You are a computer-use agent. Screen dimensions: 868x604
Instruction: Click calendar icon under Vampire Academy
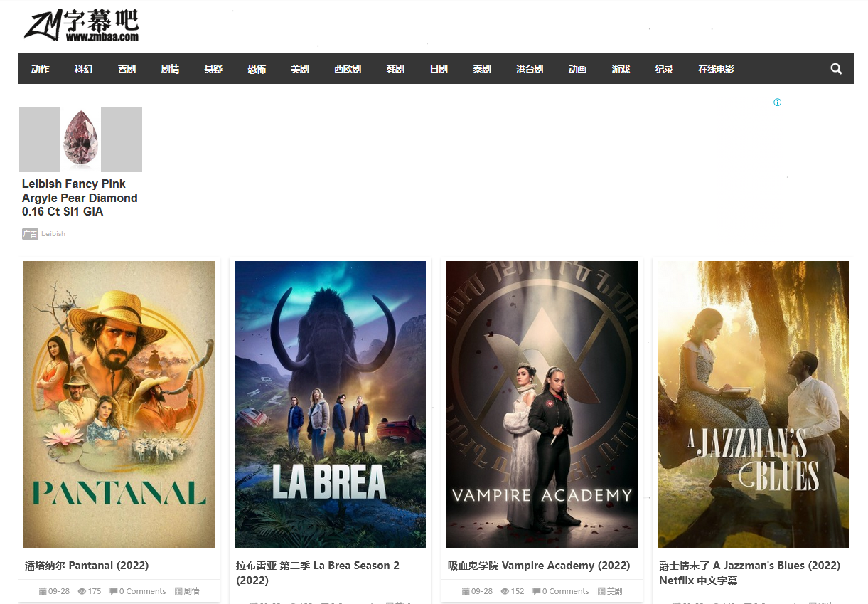coord(466,591)
